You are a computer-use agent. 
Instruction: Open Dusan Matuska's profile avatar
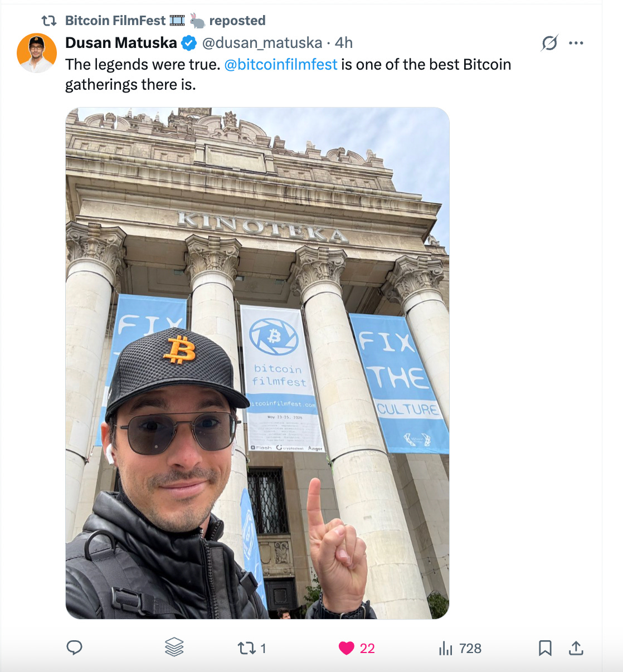point(37,53)
